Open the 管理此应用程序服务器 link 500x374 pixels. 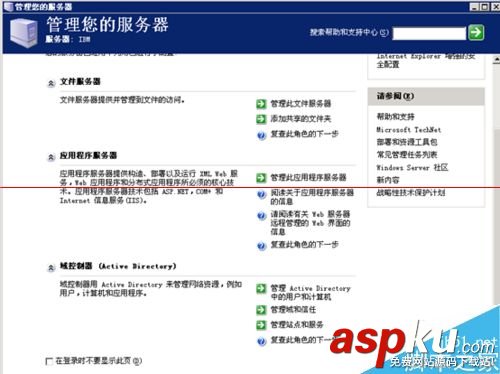click(x=308, y=178)
